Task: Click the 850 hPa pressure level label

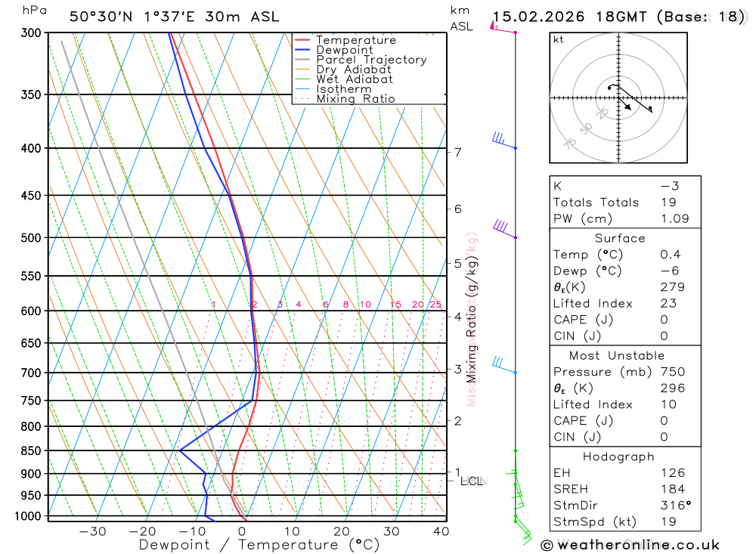Action: (31, 450)
